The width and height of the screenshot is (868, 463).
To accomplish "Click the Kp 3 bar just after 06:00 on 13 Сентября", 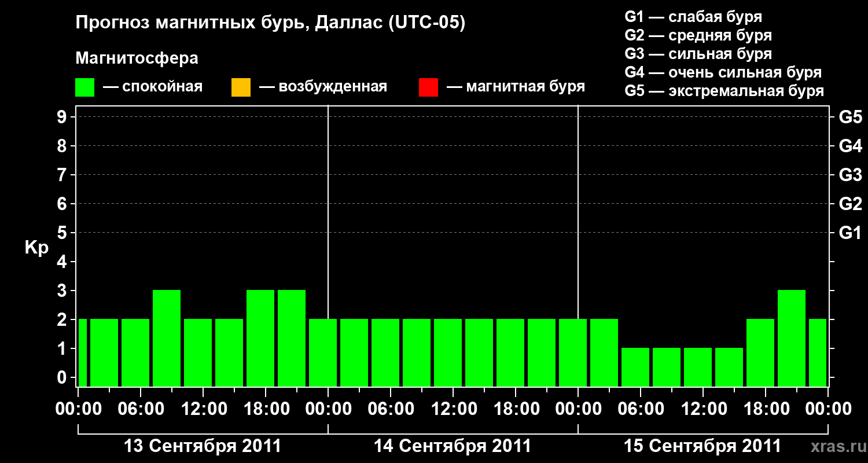I will (x=167, y=338).
